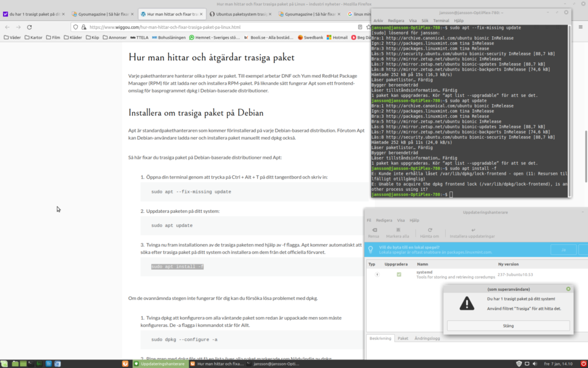Go forward in Firefox
This screenshot has width=588, height=368.
click(x=18, y=27)
